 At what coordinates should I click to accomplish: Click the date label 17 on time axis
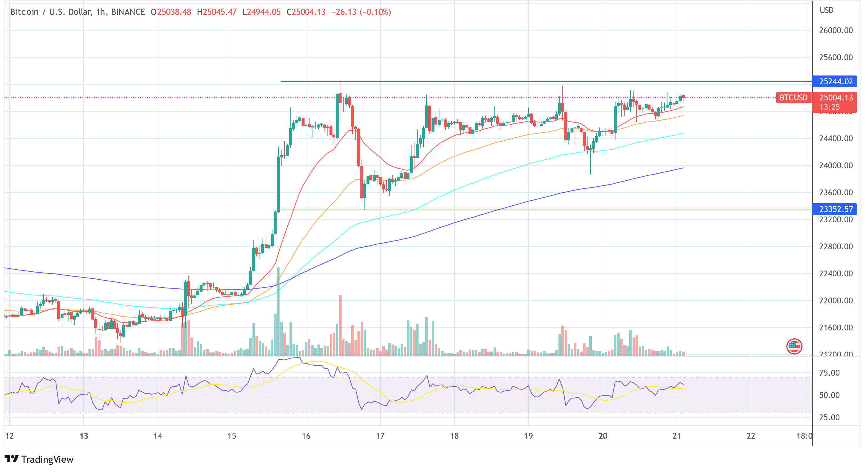pos(380,436)
